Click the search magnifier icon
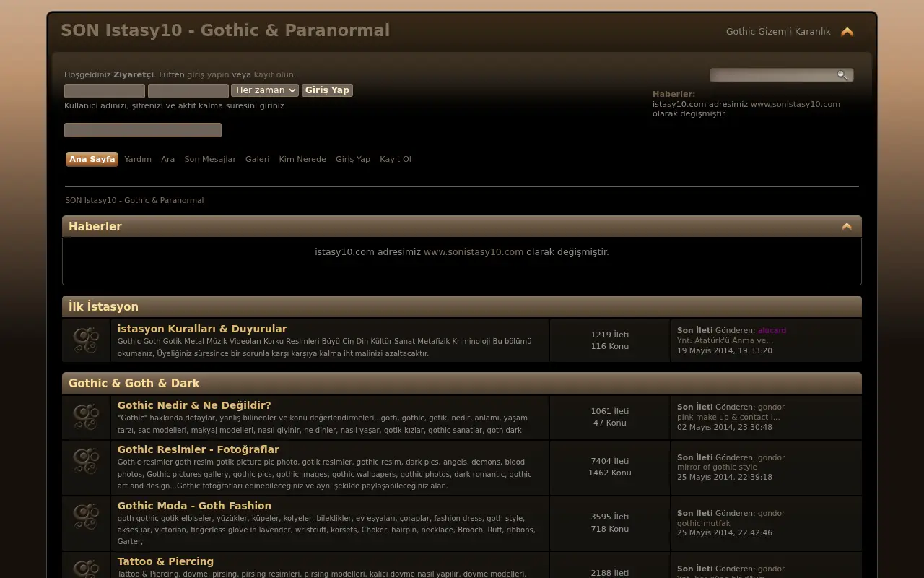Image resolution: width=924 pixels, height=578 pixels. tap(842, 75)
